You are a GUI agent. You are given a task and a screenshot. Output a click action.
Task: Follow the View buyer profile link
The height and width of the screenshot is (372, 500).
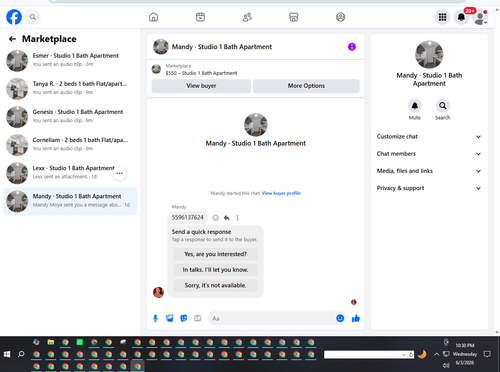coord(281,193)
